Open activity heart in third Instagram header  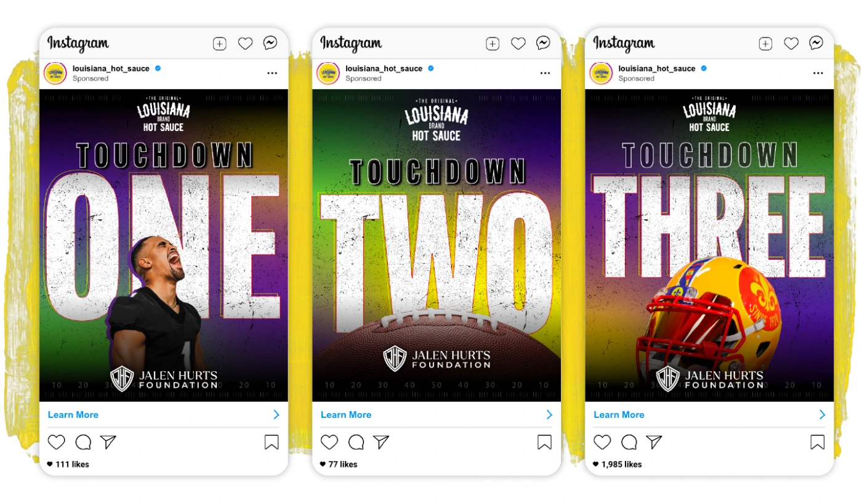[x=791, y=44]
